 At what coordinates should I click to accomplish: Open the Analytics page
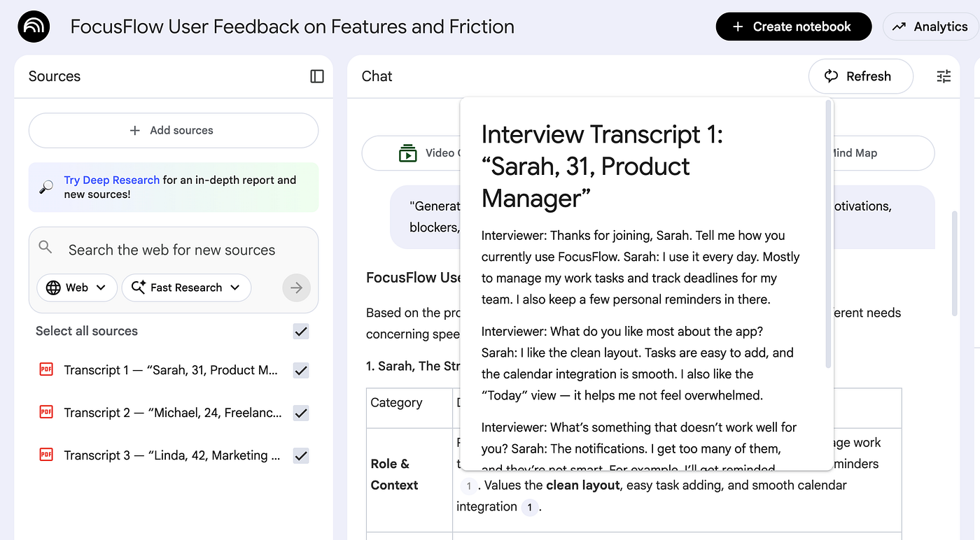click(930, 27)
